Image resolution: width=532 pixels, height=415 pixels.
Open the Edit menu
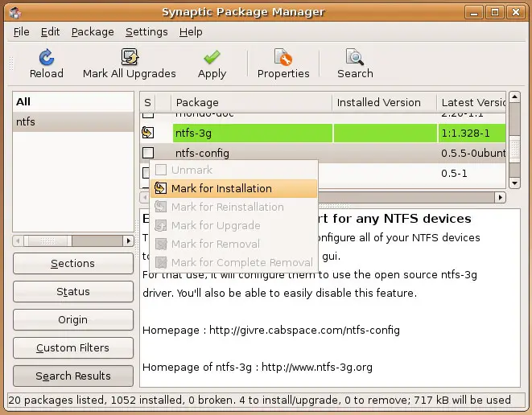tap(50, 32)
